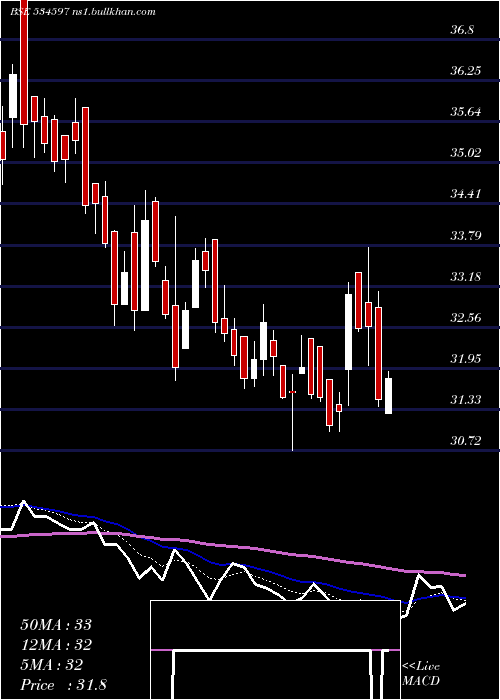The height and width of the screenshot is (700, 500).
Task: Click the 34.41 price axis label
Action: pos(465,194)
